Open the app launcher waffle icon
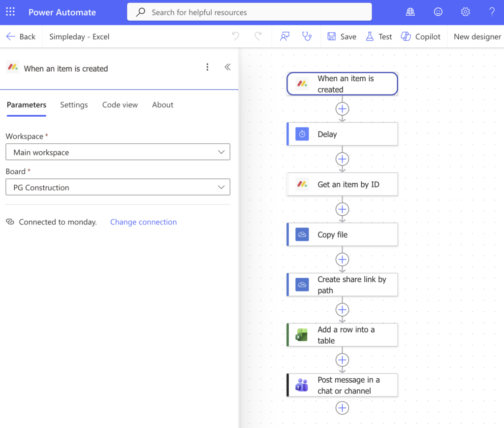 click(x=10, y=12)
